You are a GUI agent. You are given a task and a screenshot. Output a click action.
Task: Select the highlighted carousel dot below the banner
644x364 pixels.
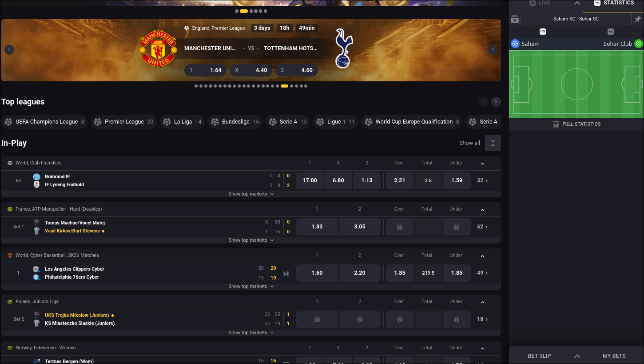click(x=285, y=86)
